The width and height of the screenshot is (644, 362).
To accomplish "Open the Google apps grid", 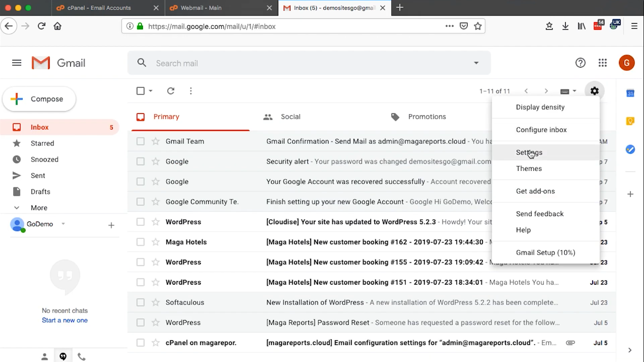I will click(603, 63).
